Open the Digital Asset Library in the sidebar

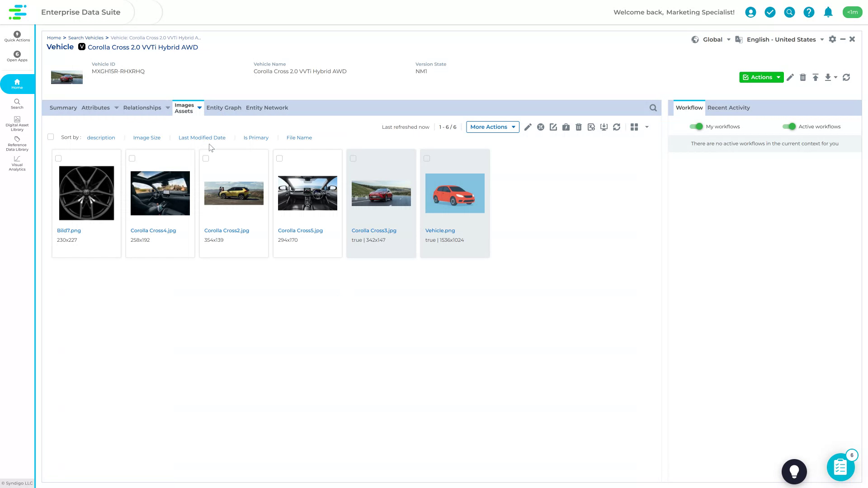tap(17, 123)
